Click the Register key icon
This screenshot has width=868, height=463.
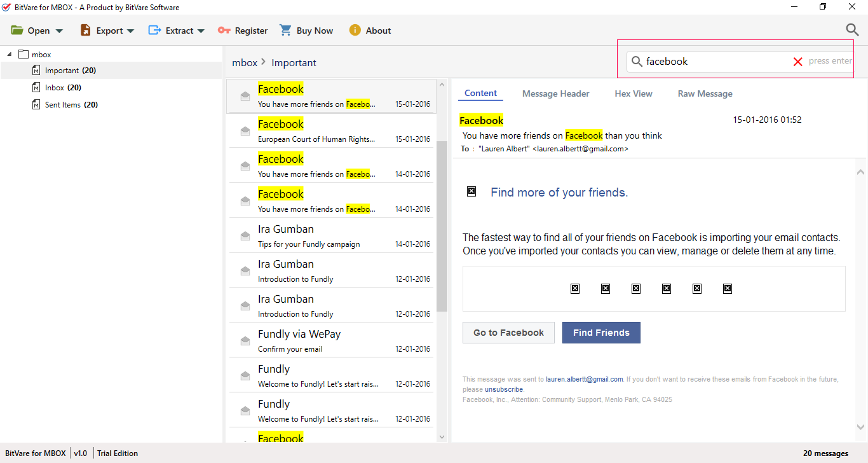tap(224, 31)
